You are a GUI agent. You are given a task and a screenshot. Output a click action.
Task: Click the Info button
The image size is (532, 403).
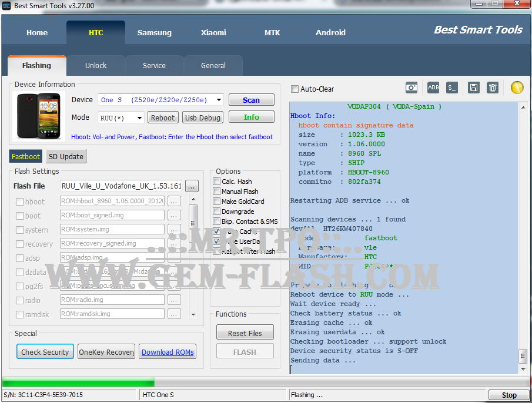point(252,117)
